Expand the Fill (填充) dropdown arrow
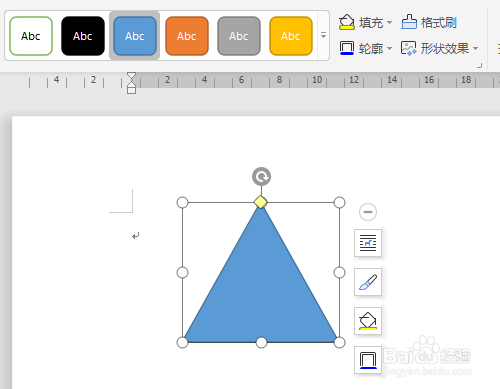This screenshot has width=500, height=389. coord(389,23)
